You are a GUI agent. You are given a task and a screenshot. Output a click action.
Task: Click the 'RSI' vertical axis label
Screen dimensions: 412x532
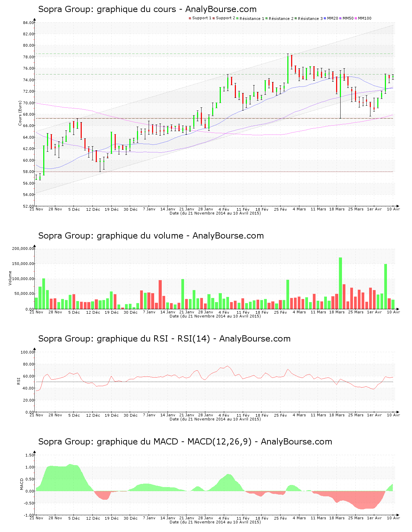19,381
